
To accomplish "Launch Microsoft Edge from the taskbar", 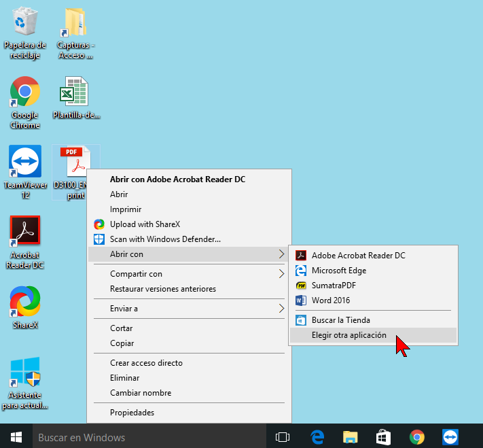I will [x=317, y=437].
